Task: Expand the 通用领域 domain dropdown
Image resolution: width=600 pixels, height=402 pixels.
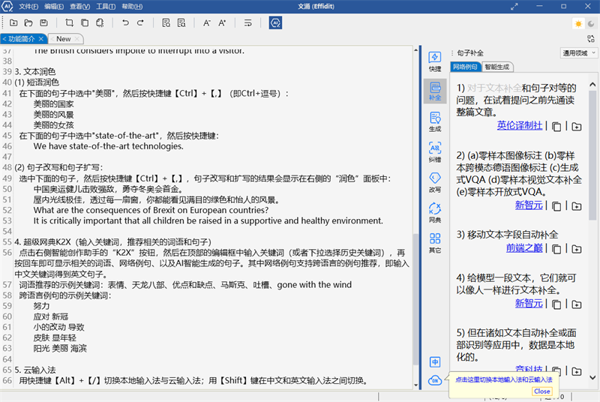Action: 573,50
